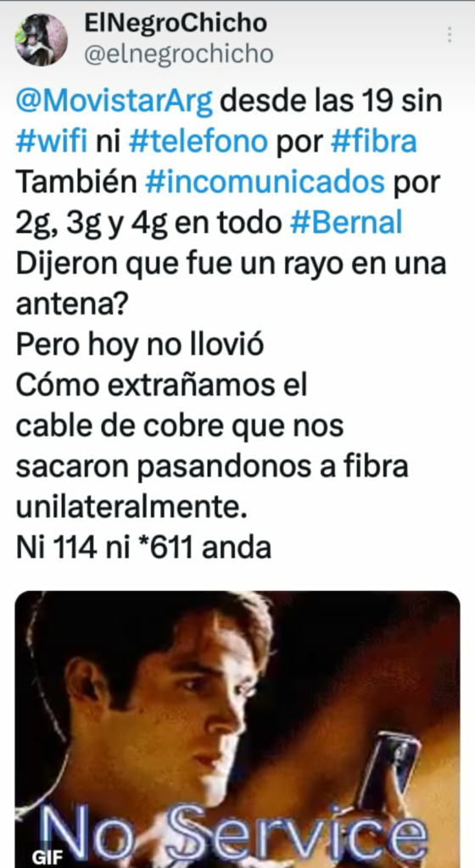Click the @elnegrochicho handle
Screen dimensions: 475x868
click(x=178, y=54)
